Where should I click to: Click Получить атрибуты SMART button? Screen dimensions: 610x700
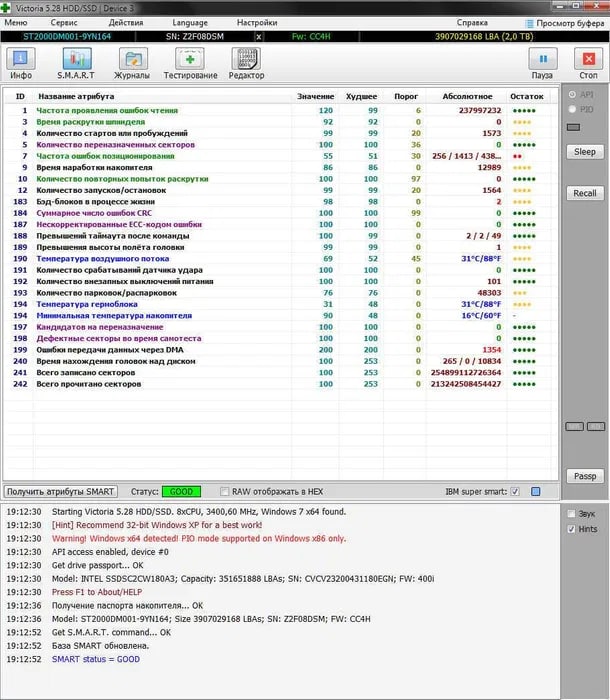tap(60, 492)
